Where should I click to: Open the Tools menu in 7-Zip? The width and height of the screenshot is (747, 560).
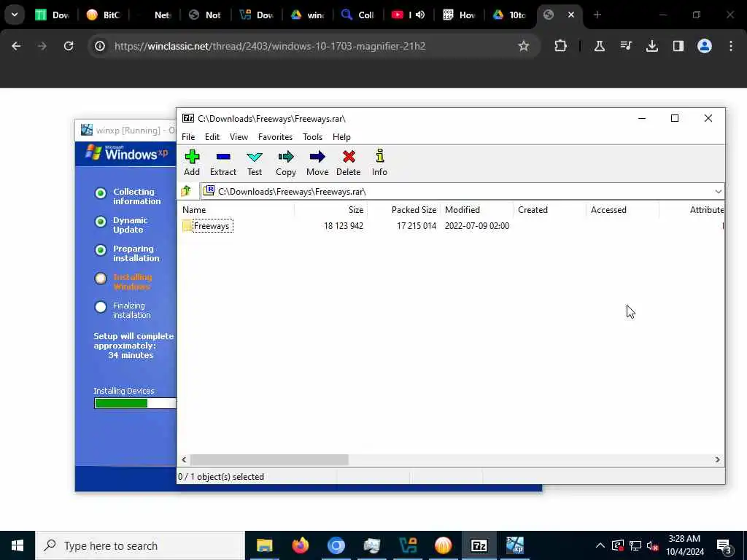312,136
